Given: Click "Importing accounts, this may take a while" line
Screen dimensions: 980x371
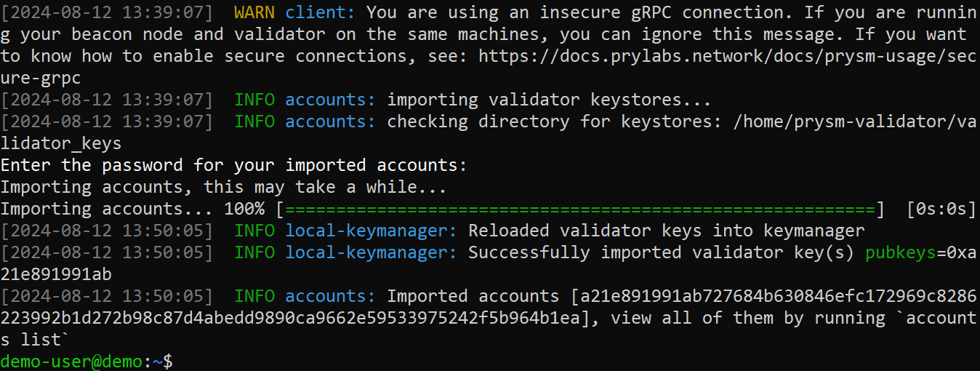Looking at the screenshot, I should coord(223,187).
